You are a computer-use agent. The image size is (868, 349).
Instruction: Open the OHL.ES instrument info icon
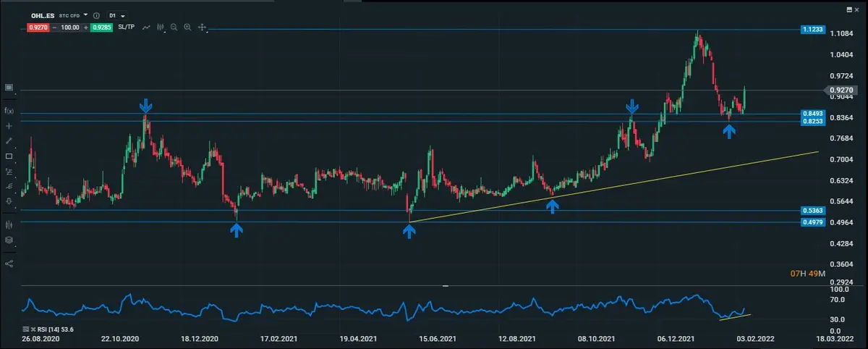pyautogui.click(x=96, y=15)
